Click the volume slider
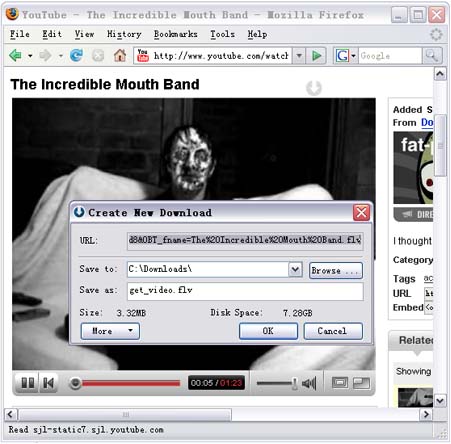 point(277,383)
